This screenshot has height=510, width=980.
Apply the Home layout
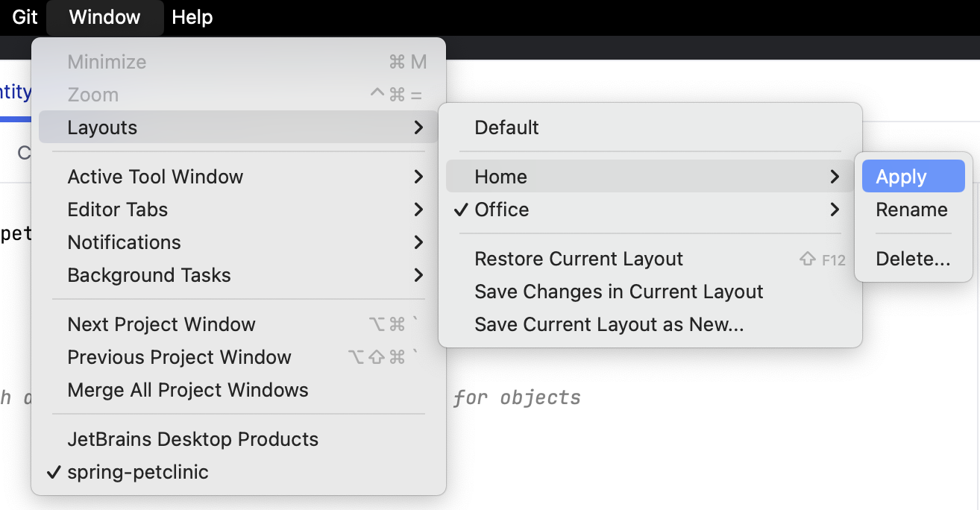[x=901, y=177]
